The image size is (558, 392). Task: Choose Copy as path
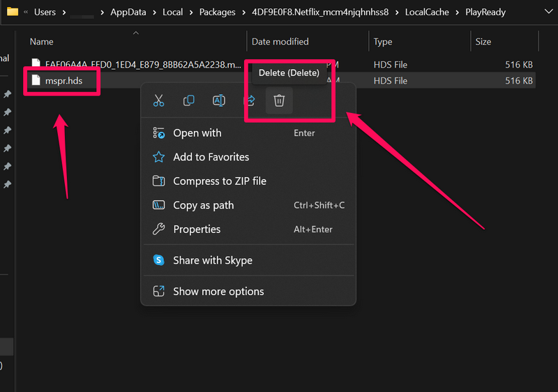(x=203, y=205)
